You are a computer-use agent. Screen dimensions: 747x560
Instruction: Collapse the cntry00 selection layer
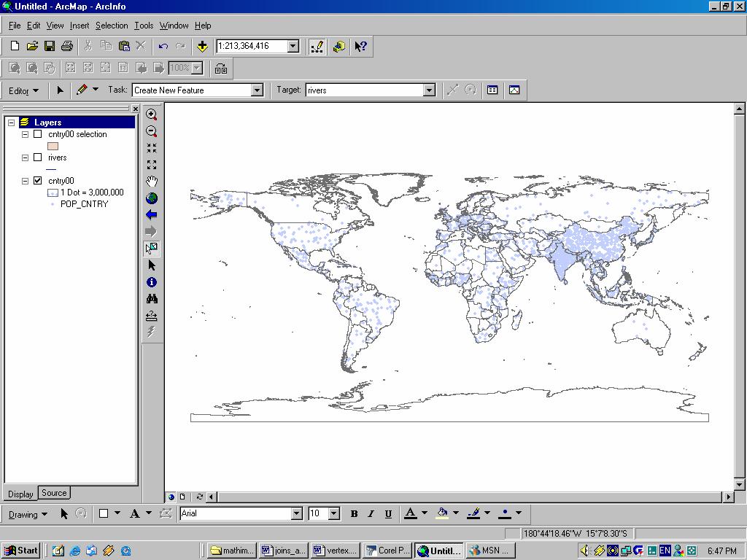[26, 135]
